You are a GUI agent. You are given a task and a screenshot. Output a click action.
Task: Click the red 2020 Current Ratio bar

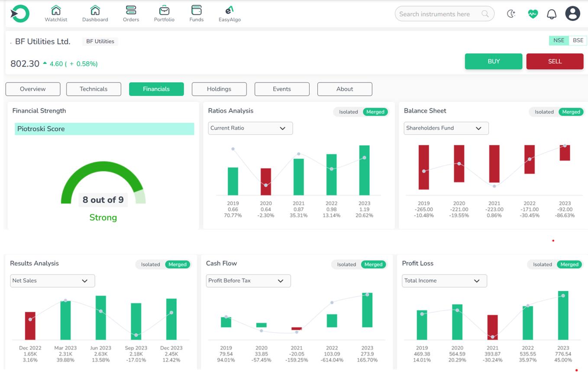tap(266, 182)
